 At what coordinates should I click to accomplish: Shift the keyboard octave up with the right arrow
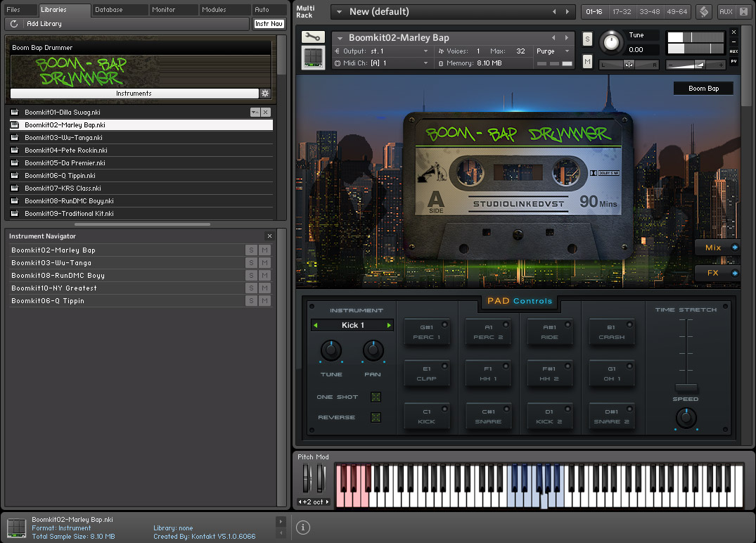coord(328,502)
